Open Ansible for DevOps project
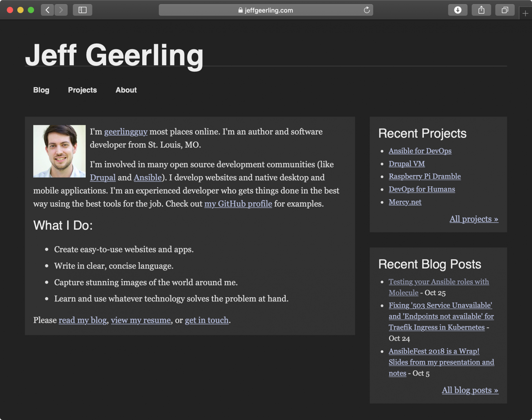The width and height of the screenshot is (532, 420). coord(420,151)
